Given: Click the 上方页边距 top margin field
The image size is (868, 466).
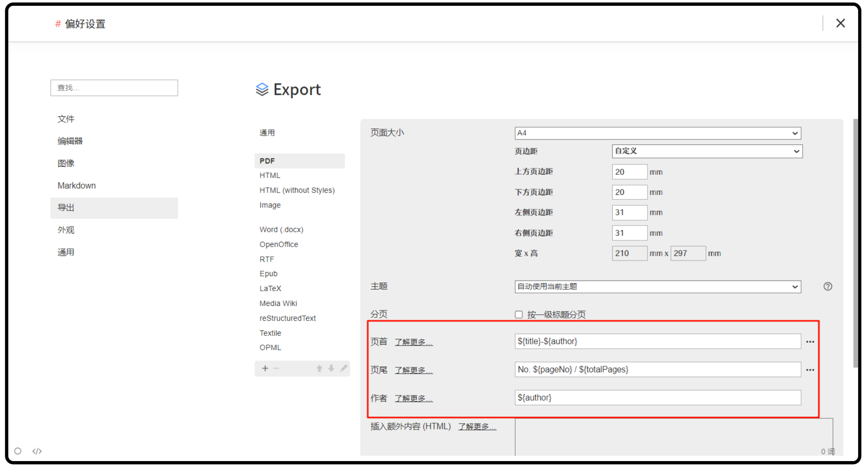Looking at the screenshot, I should (629, 172).
